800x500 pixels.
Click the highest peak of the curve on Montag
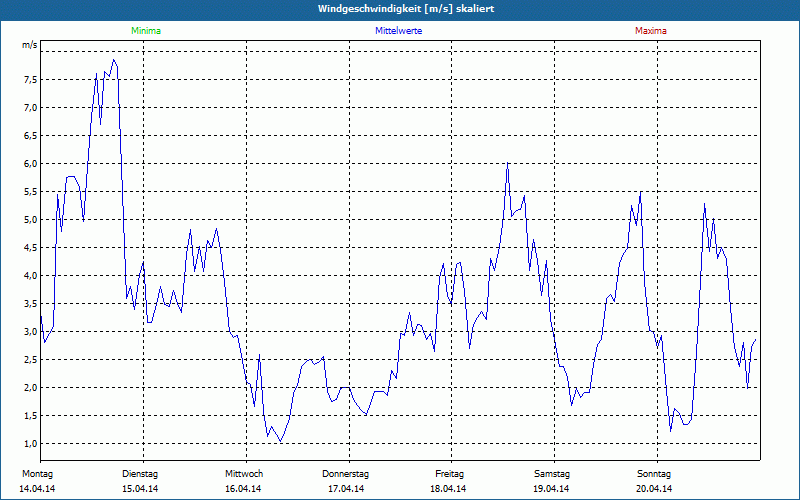pos(114,60)
